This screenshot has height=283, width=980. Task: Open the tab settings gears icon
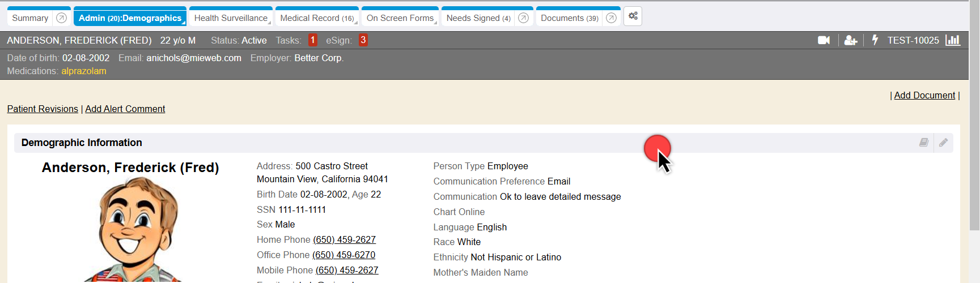(633, 16)
